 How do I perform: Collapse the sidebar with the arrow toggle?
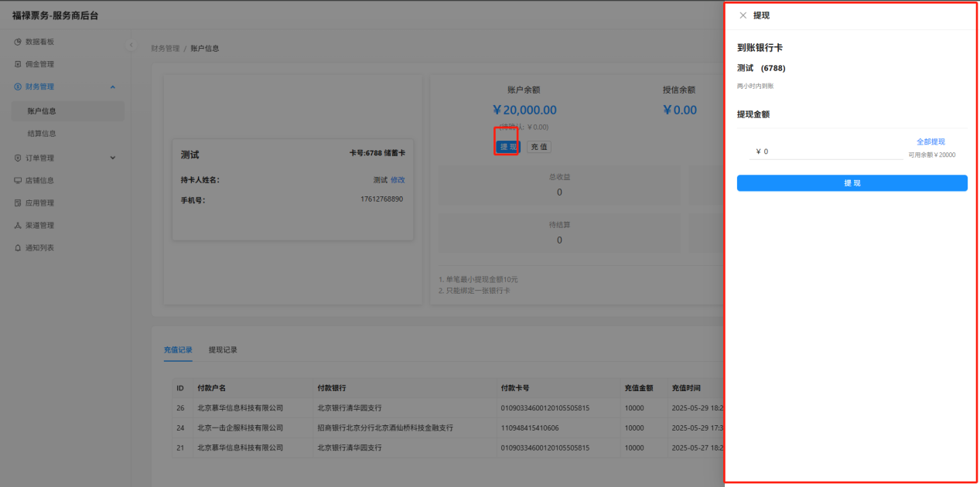(x=131, y=45)
